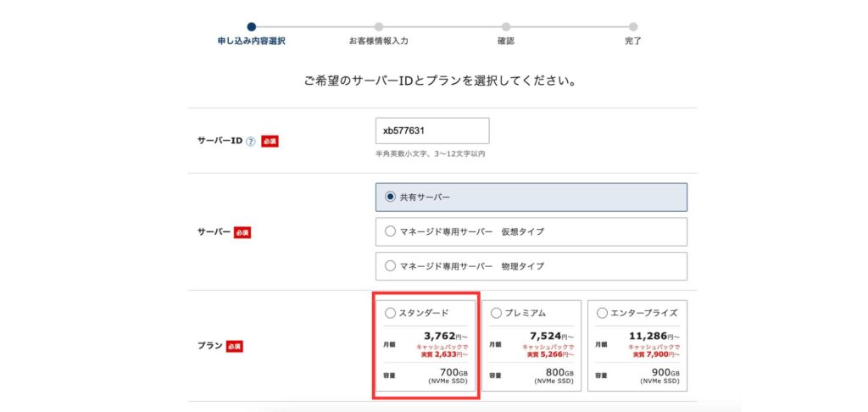Click the 必須 badge next to サーバー label

242,232
